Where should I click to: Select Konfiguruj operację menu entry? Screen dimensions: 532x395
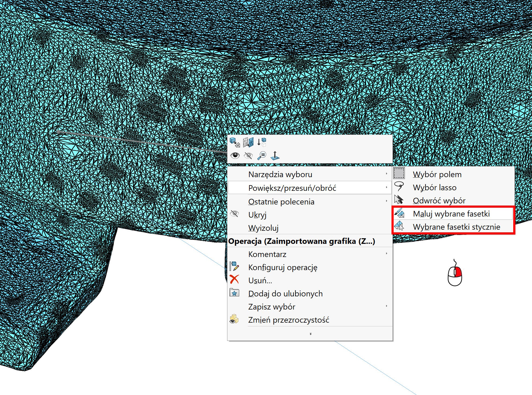283,267
